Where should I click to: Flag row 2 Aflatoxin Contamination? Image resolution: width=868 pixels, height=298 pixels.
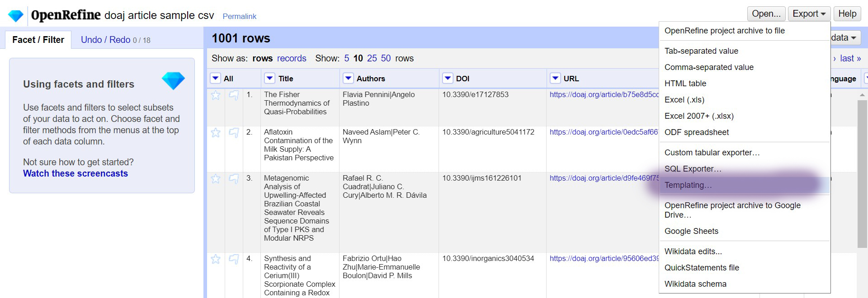234,133
